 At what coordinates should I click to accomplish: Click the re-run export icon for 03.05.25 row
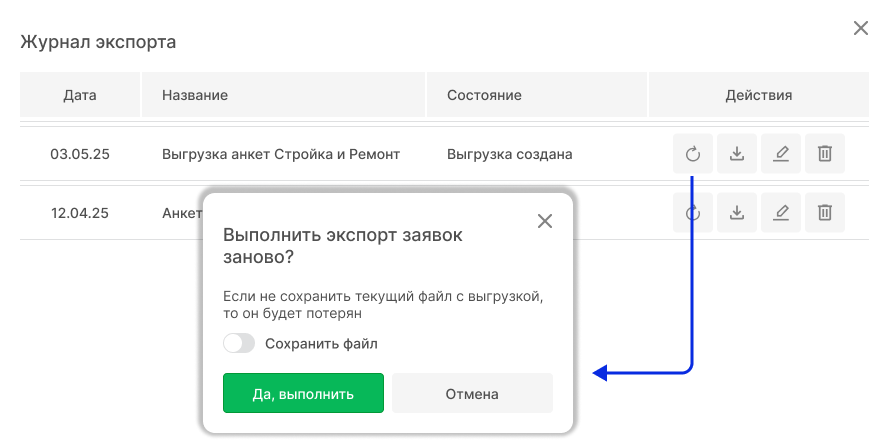point(692,154)
